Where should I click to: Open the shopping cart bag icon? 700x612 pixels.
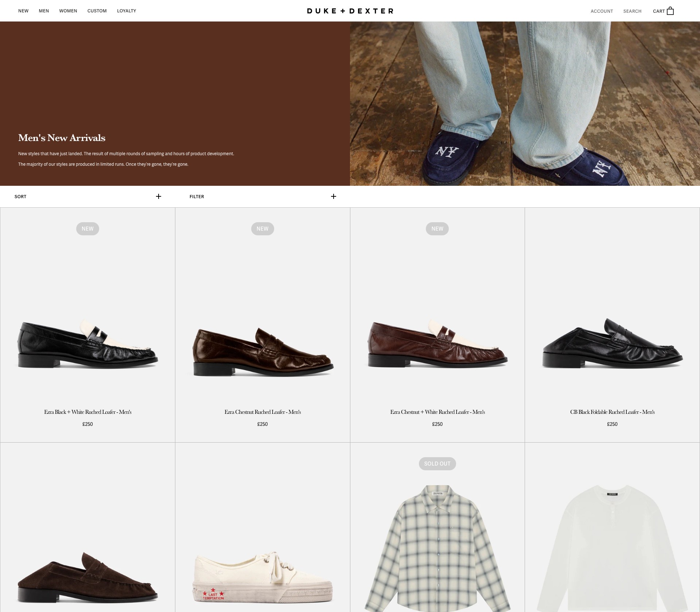670,11
